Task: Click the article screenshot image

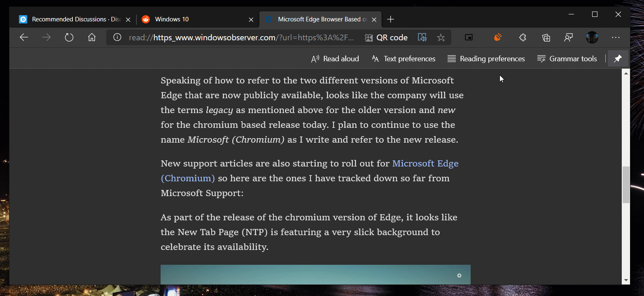Action: (x=315, y=275)
